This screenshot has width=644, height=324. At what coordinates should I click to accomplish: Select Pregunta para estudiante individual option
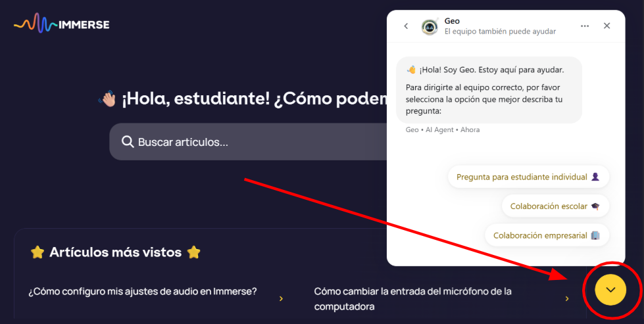click(529, 177)
